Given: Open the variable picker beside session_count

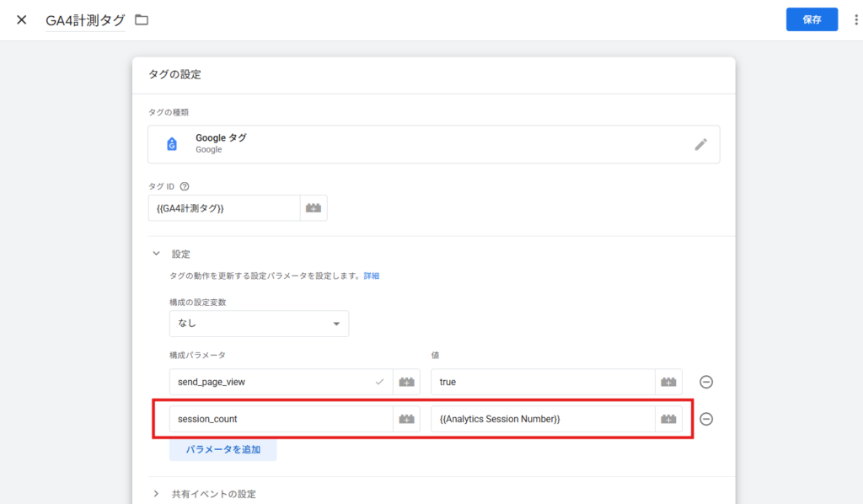Looking at the screenshot, I should tap(407, 418).
